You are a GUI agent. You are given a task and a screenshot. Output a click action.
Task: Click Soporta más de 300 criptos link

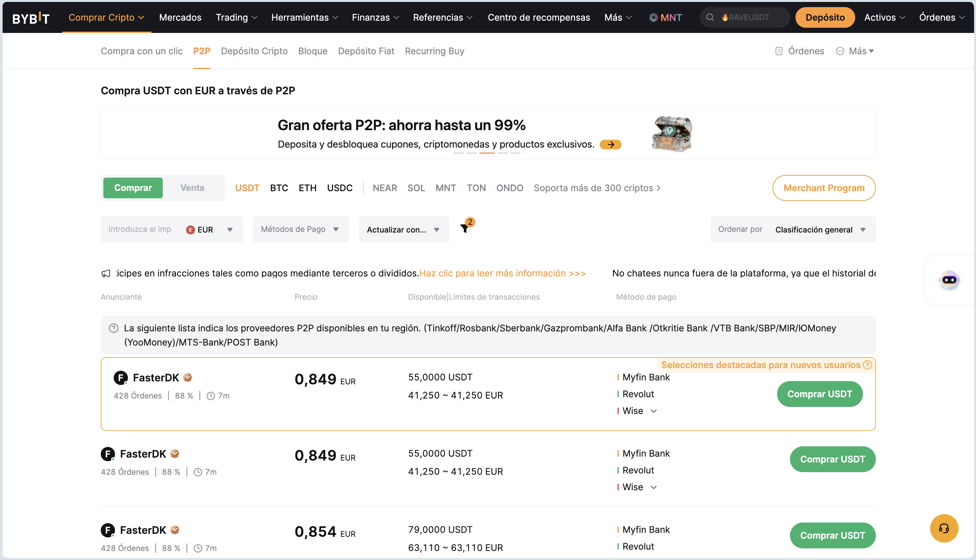click(597, 188)
